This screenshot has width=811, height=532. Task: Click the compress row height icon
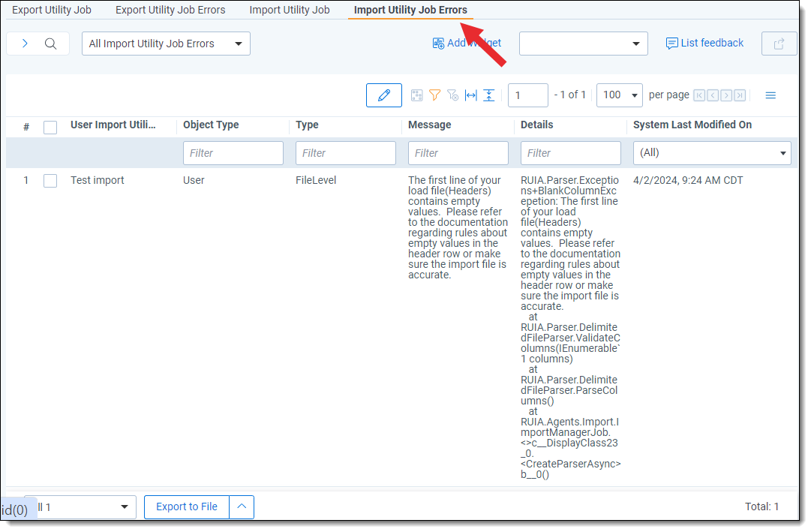(489, 95)
